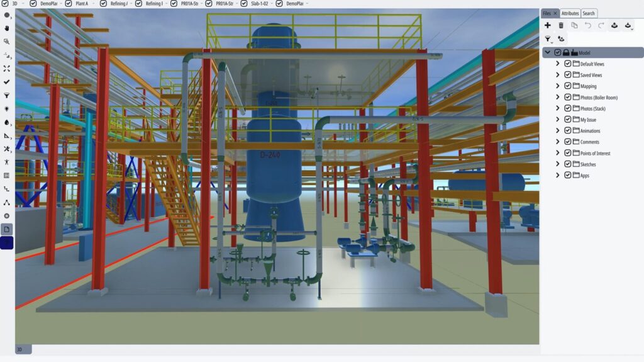Expand the Comments folder
The image size is (644, 362).
pyautogui.click(x=558, y=142)
